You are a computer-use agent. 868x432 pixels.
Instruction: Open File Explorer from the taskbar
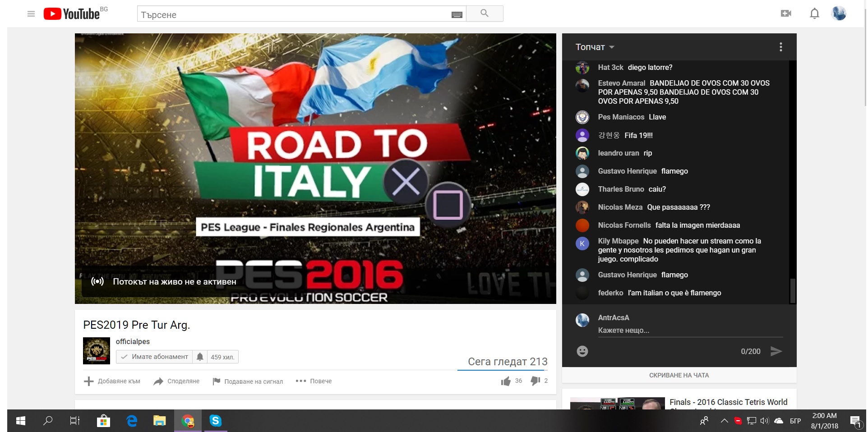click(x=160, y=421)
